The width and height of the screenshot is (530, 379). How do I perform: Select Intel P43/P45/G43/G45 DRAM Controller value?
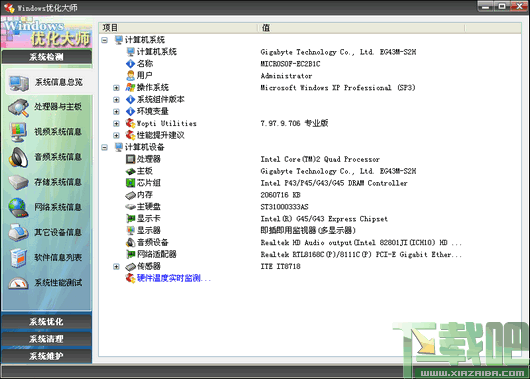(x=334, y=183)
